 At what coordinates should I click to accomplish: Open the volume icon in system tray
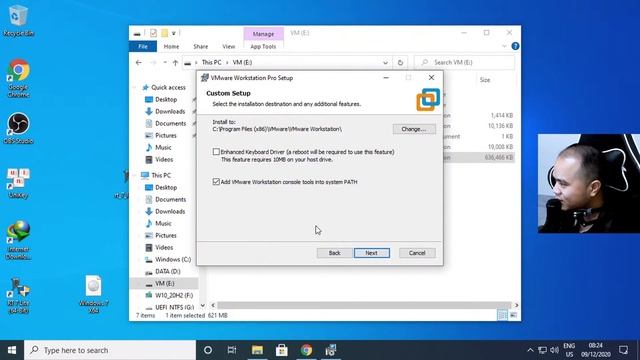554,350
